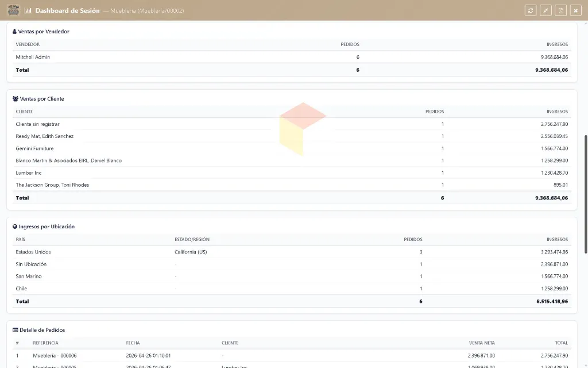The height and width of the screenshot is (368, 588).
Task: Click the California (US) region cell
Action: 191,252
